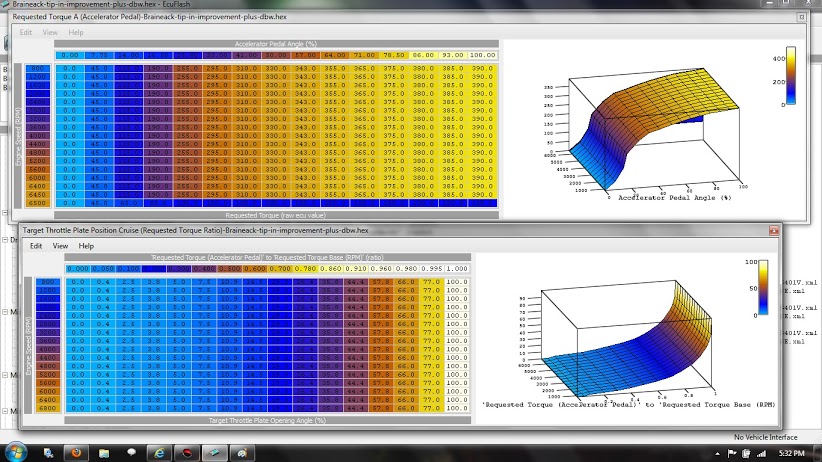
Task: Select the 1.000 ratio column header
Action: coord(456,269)
